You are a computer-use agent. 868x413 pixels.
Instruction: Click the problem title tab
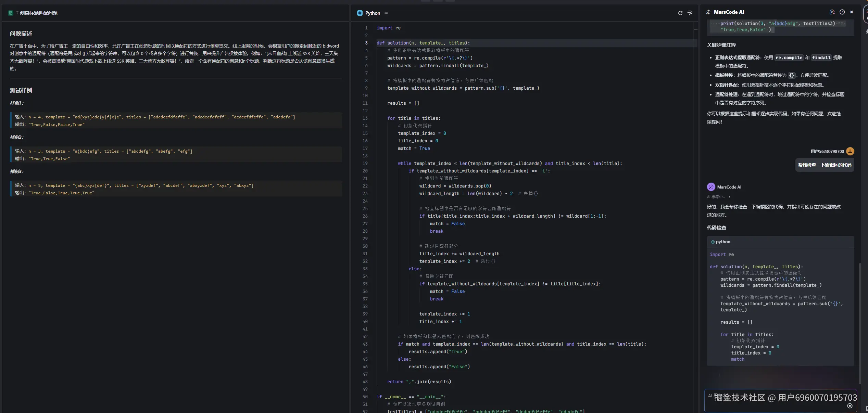pos(38,13)
